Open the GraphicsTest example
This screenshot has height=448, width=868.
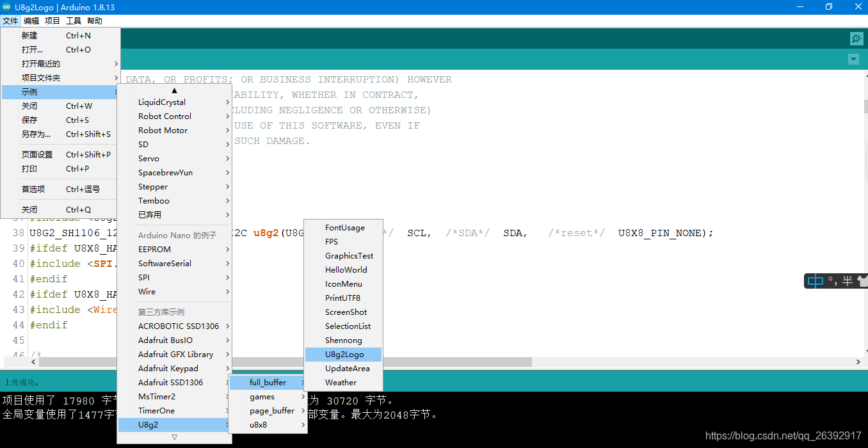click(x=343, y=256)
